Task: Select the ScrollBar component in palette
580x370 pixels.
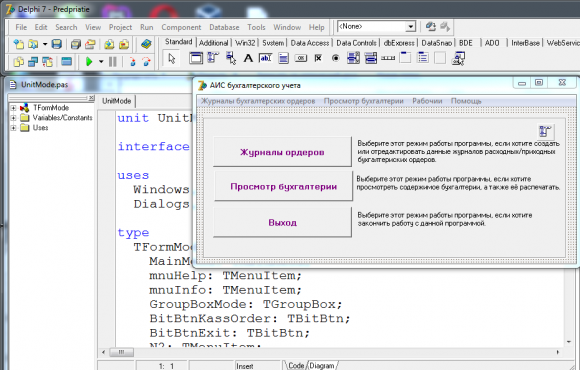Action: 388,58
